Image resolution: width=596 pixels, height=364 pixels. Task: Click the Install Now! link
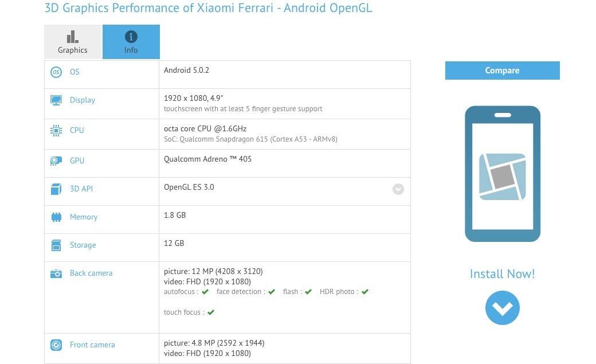[502, 274]
